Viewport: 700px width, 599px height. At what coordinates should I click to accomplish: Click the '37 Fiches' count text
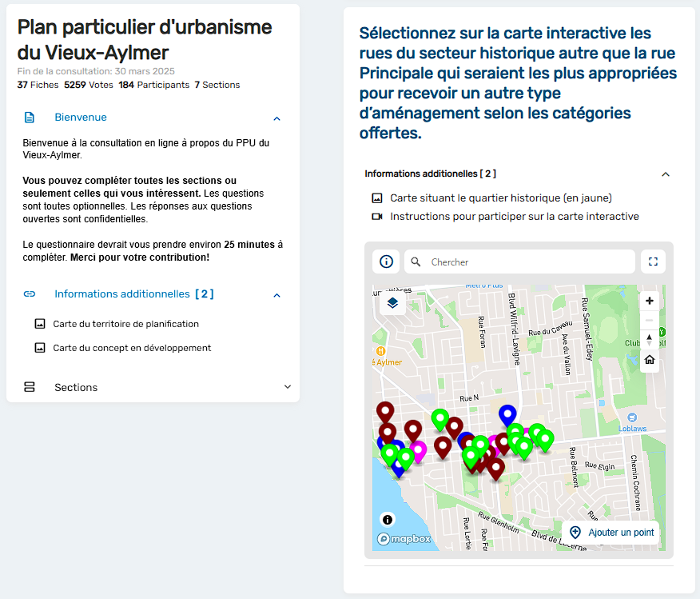[x=38, y=85]
